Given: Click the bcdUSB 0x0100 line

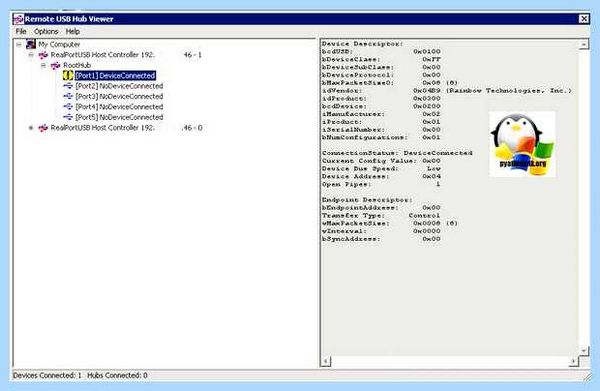Looking at the screenshot, I should (381, 52).
